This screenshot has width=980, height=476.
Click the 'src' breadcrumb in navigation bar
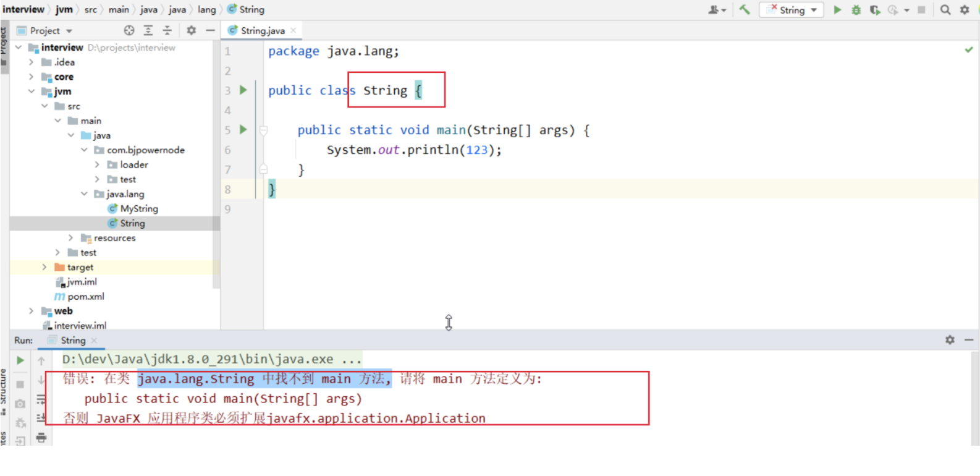tap(91, 9)
